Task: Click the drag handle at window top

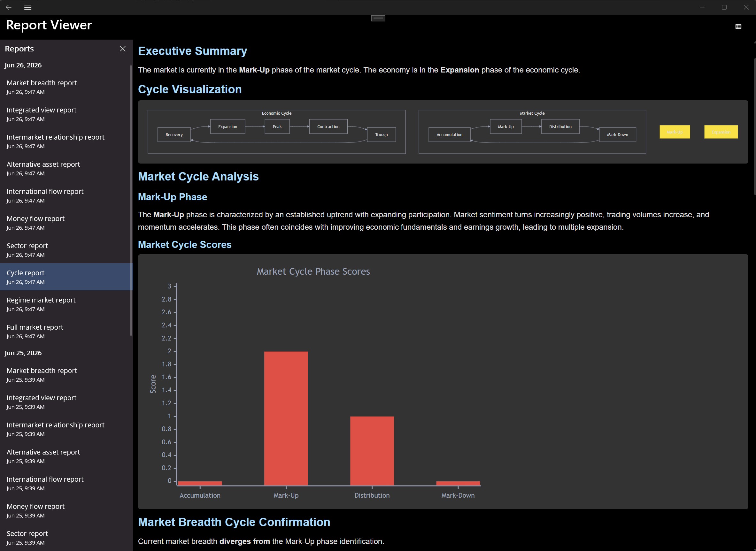Action: [x=378, y=18]
